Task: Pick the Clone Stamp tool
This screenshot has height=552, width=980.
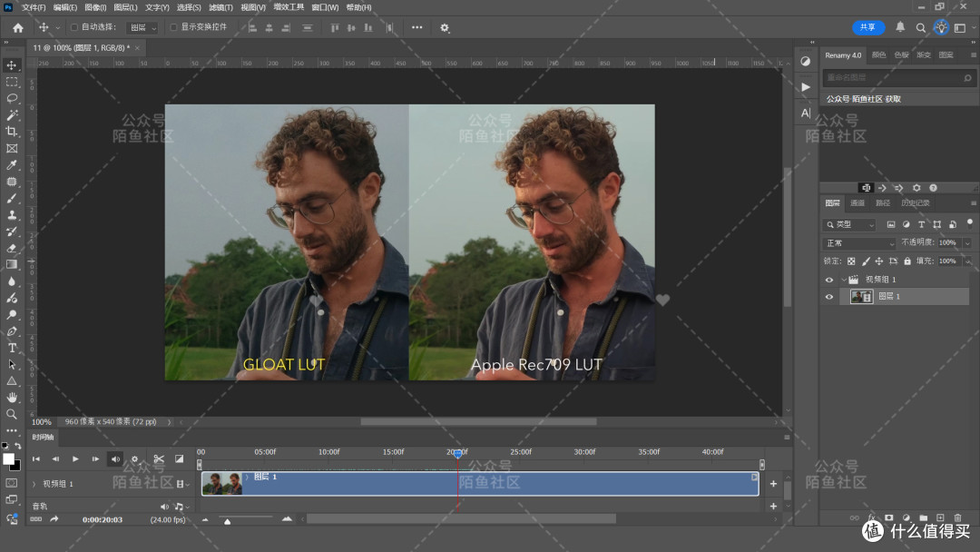Action: point(12,215)
